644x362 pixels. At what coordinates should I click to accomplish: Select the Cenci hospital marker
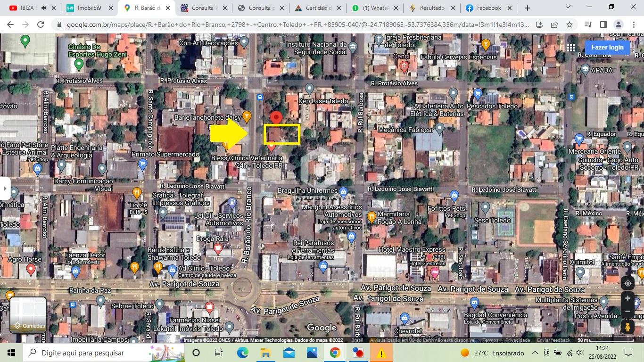click(x=404, y=67)
